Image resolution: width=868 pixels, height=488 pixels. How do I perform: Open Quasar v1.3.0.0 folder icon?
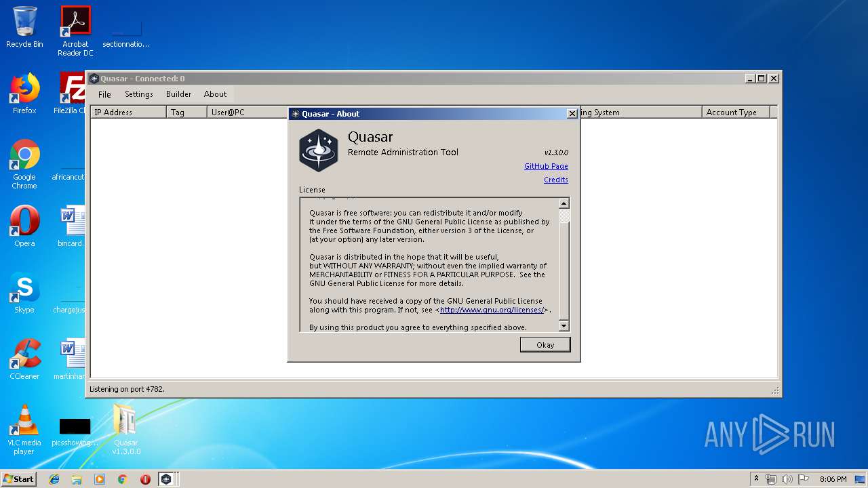coord(126,430)
